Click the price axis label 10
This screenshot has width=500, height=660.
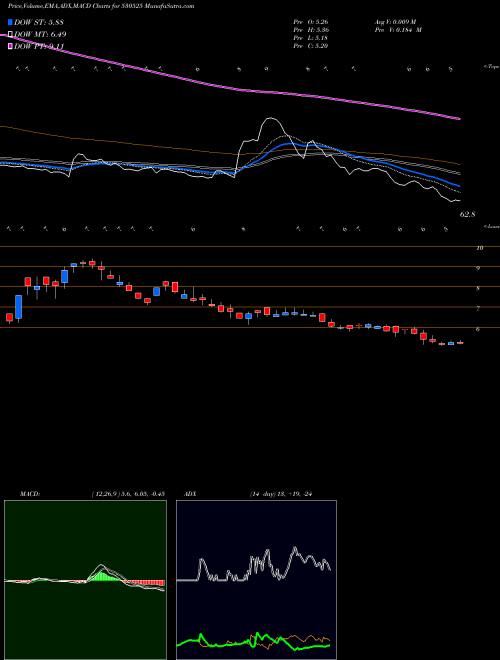(479, 248)
